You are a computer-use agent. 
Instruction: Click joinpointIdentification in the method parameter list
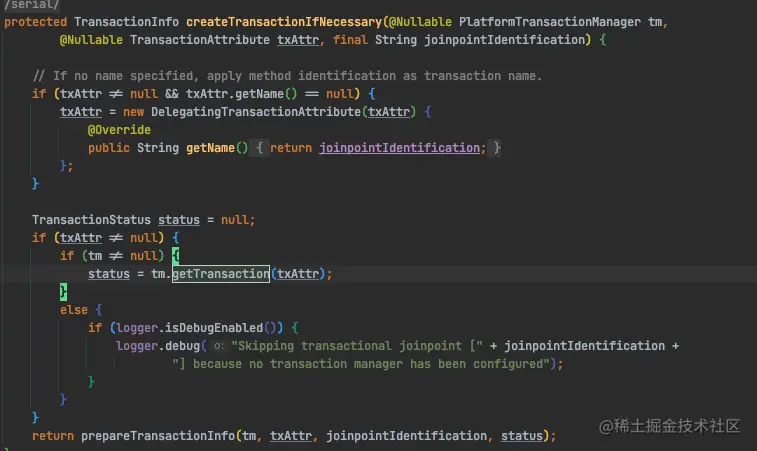[x=504, y=40]
